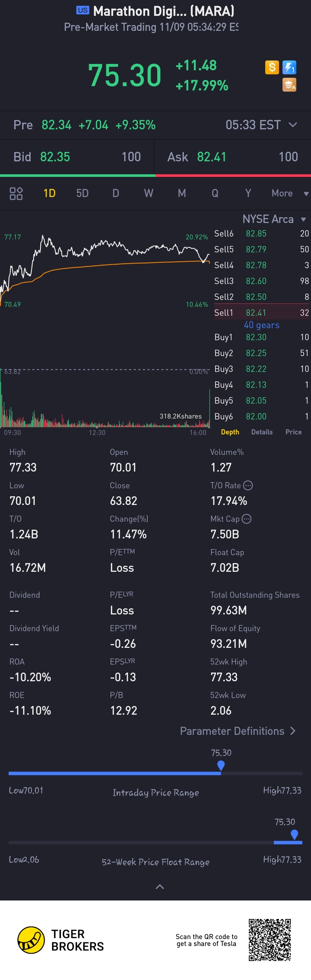Tap the T/O Rate value 17.94%
This screenshot has height=980, width=311.
[229, 501]
